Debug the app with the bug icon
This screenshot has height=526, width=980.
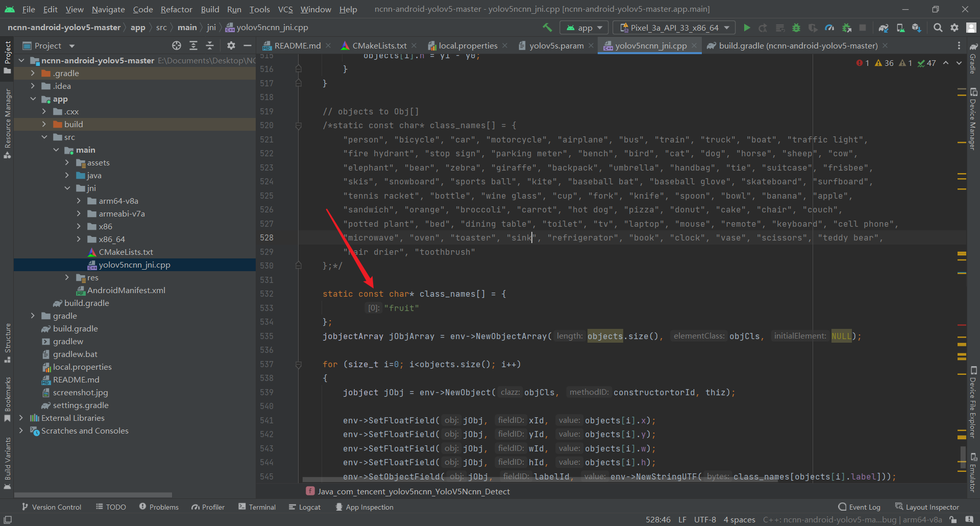click(x=797, y=28)
